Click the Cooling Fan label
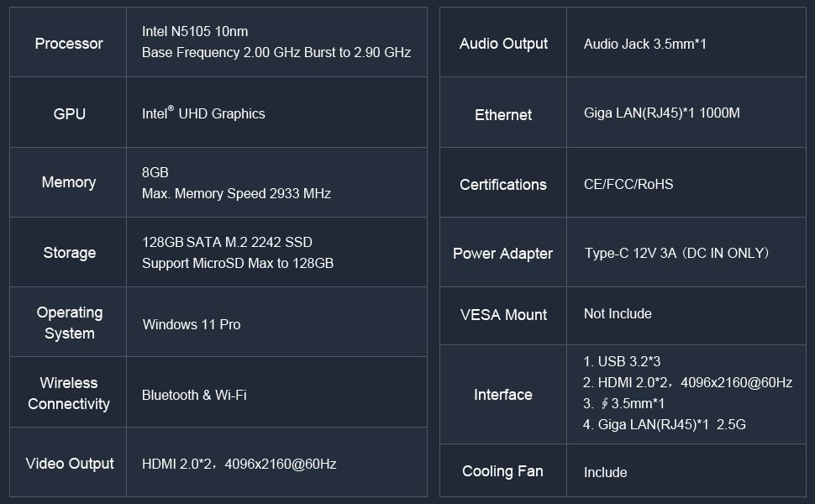This screenshot has height=504, width=815. 503,471
